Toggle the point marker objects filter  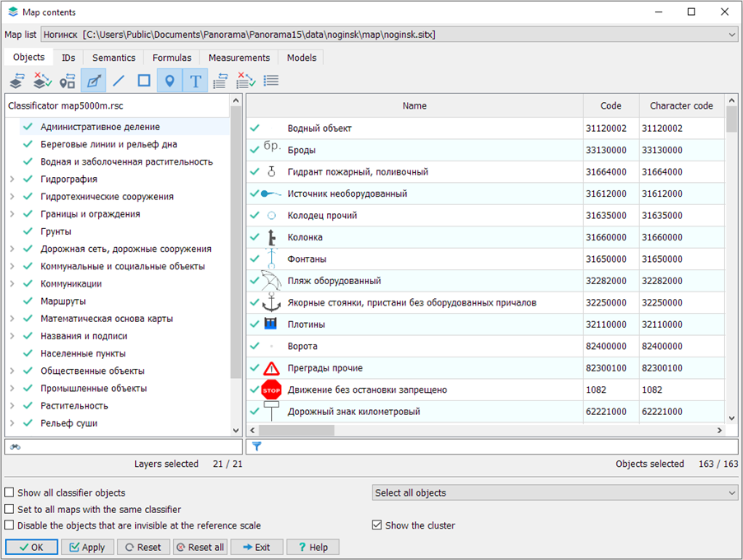[170, 81]
